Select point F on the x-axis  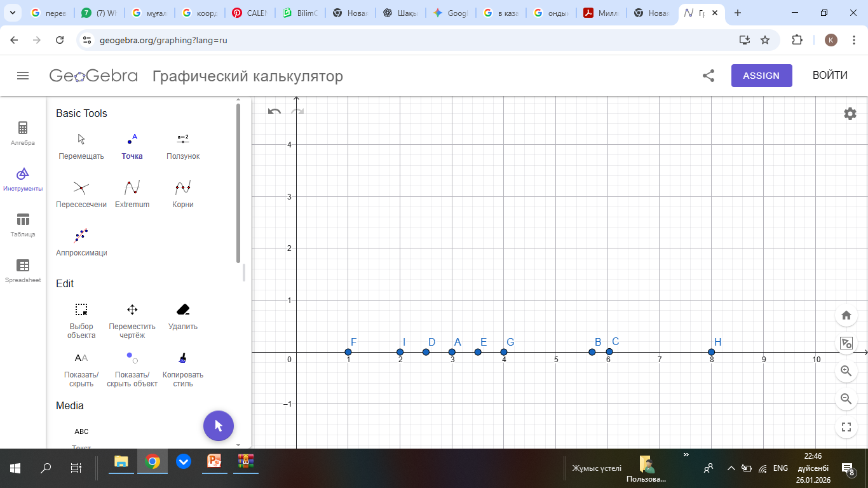348,352
